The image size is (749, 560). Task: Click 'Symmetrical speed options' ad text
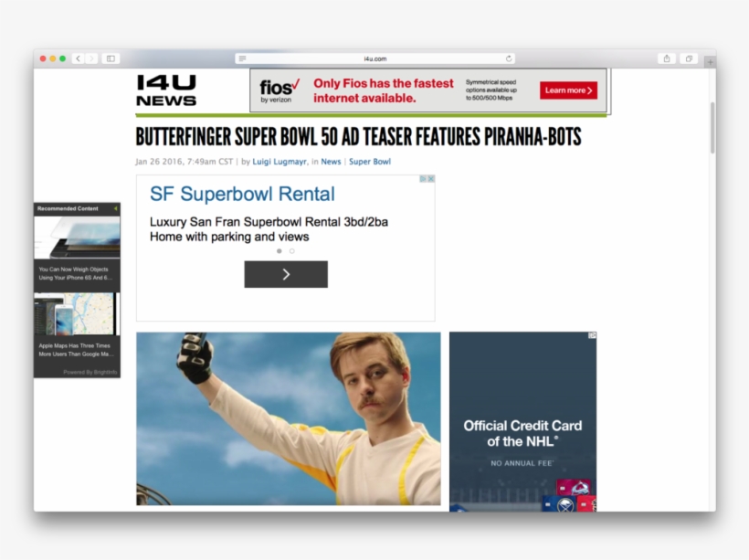491,90
